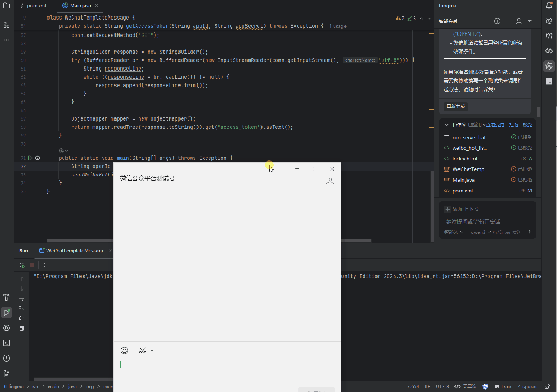Open Notifications bell in right sidebar
The height and width of the screenshot is (392, 557).
tap(549, 5)
